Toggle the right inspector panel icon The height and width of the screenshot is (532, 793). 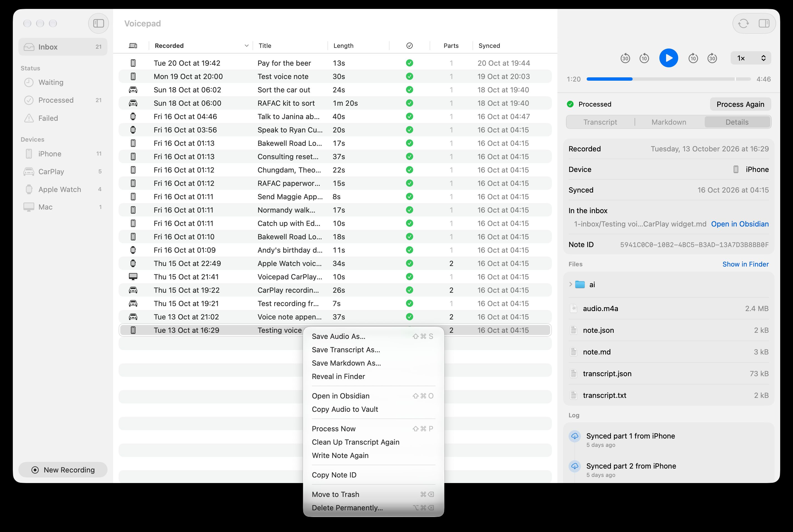pos(764,23)
